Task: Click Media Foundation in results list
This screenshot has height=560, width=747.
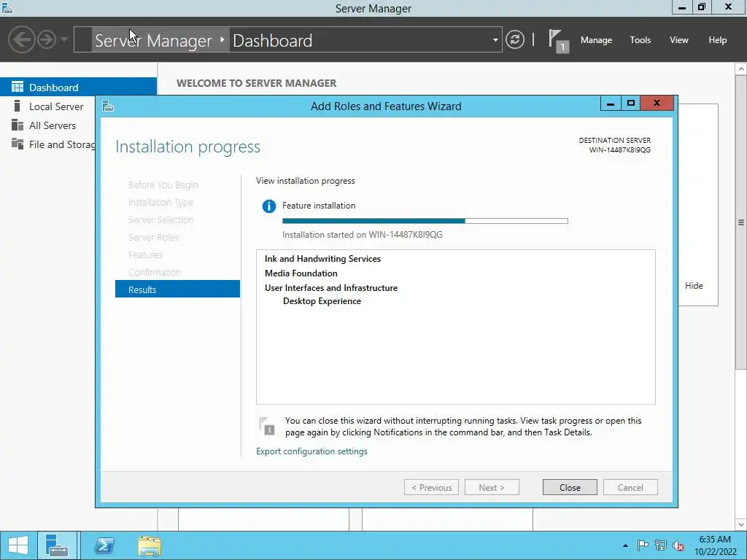Action: point(301,273)
